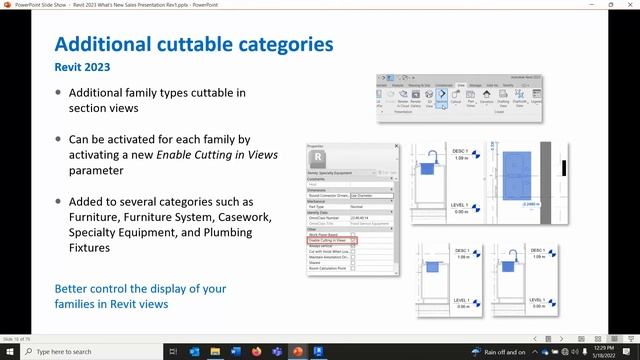Toggle Cut with Voids When Loaded checkbox
Viewport: 640px width, 360px height.
click(x=353, y=252)
